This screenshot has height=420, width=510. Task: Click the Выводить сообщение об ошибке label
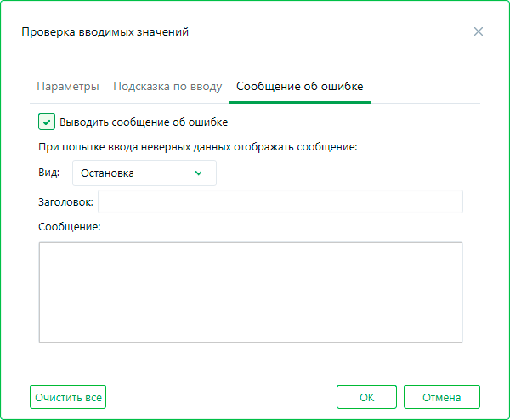[x=144, y=122]
